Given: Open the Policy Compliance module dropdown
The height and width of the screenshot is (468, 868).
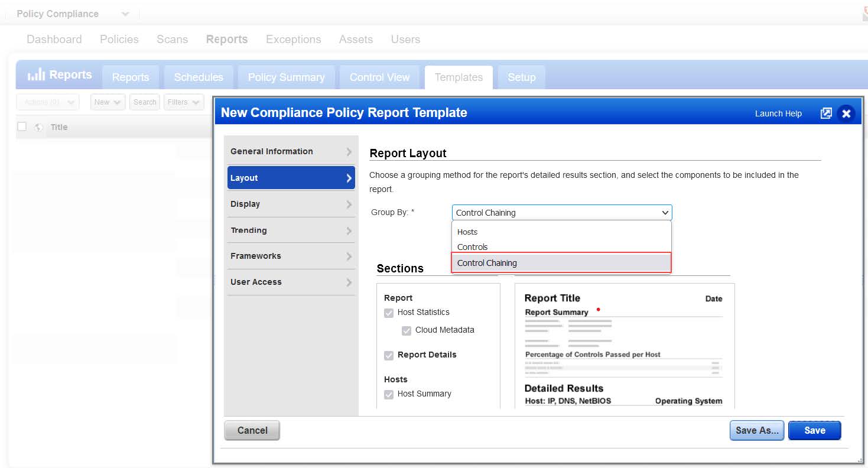Looking at the screenshot, I should pos(125,14).
